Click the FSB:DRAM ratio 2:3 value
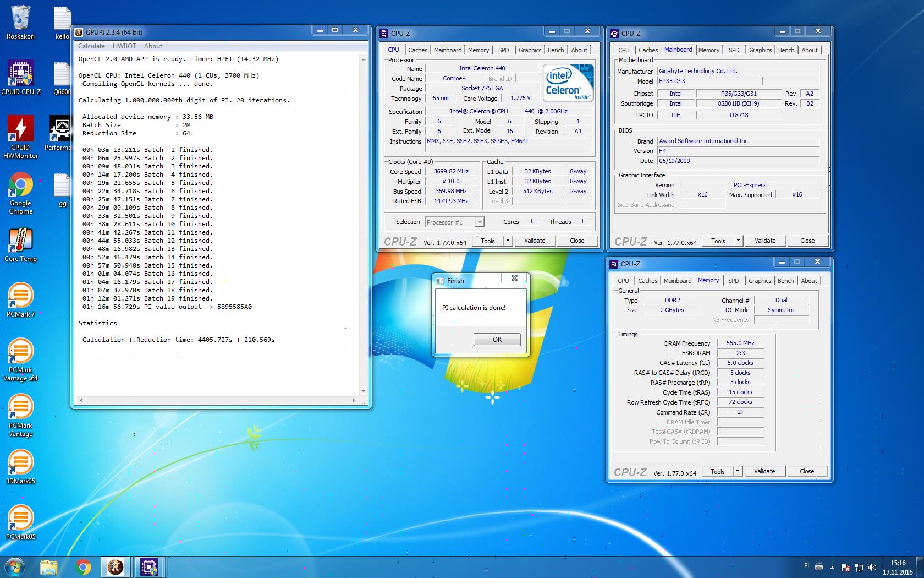The image size is (924, 578). [x=740, y=353]
